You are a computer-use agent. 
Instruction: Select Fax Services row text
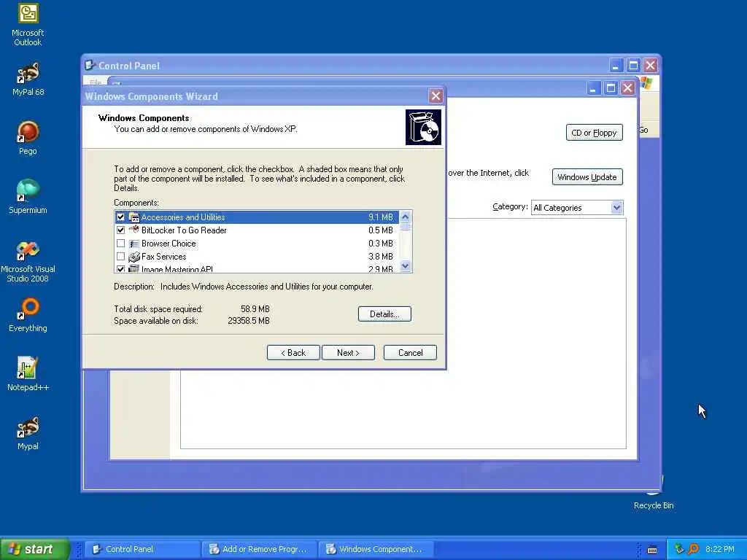point(163,257)
